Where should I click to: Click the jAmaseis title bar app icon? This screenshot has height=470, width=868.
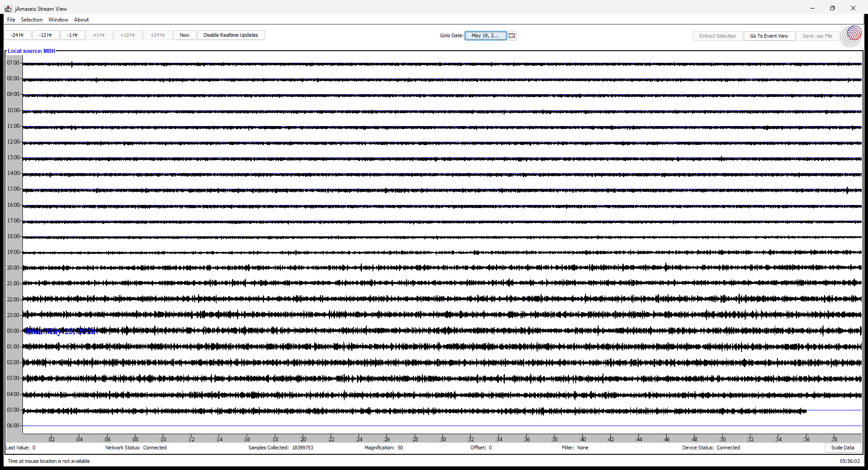point(8,9)
